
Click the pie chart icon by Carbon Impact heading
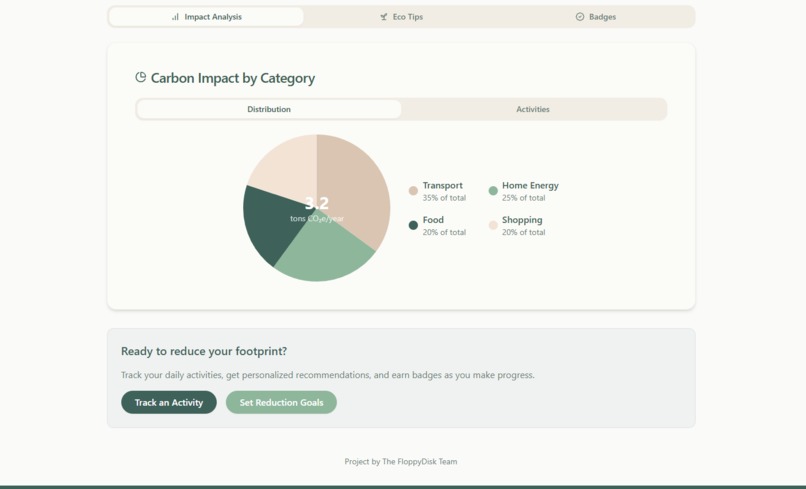click(140, 77)
